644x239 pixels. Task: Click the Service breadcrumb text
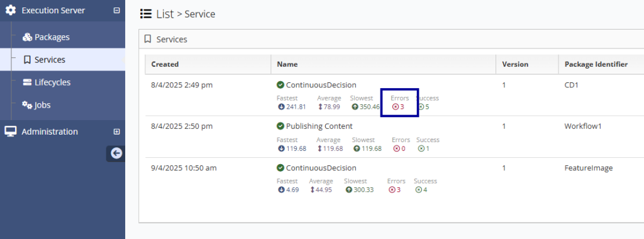200,14
